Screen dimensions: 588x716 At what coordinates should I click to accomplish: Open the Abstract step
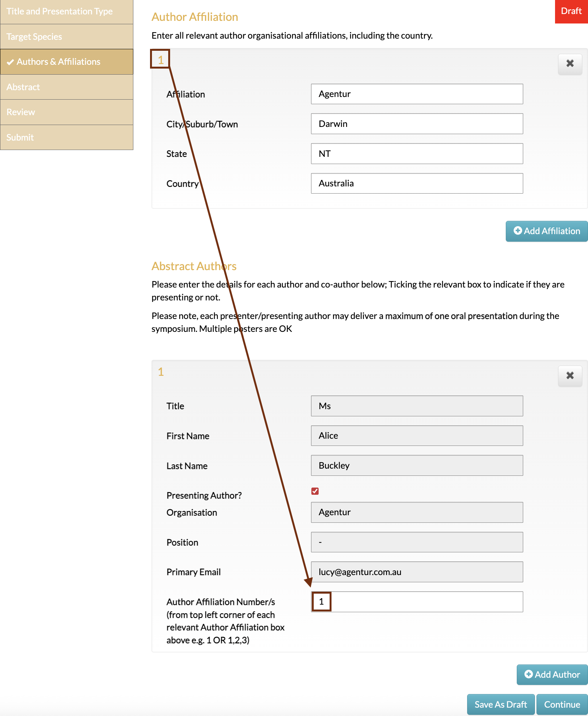point(67,87)
